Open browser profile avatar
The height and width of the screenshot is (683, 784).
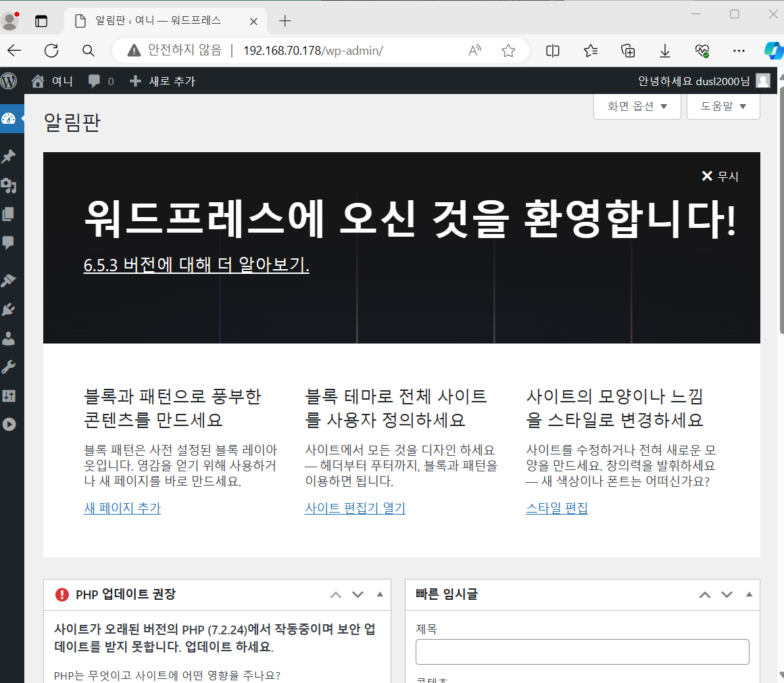coord(10,20)
